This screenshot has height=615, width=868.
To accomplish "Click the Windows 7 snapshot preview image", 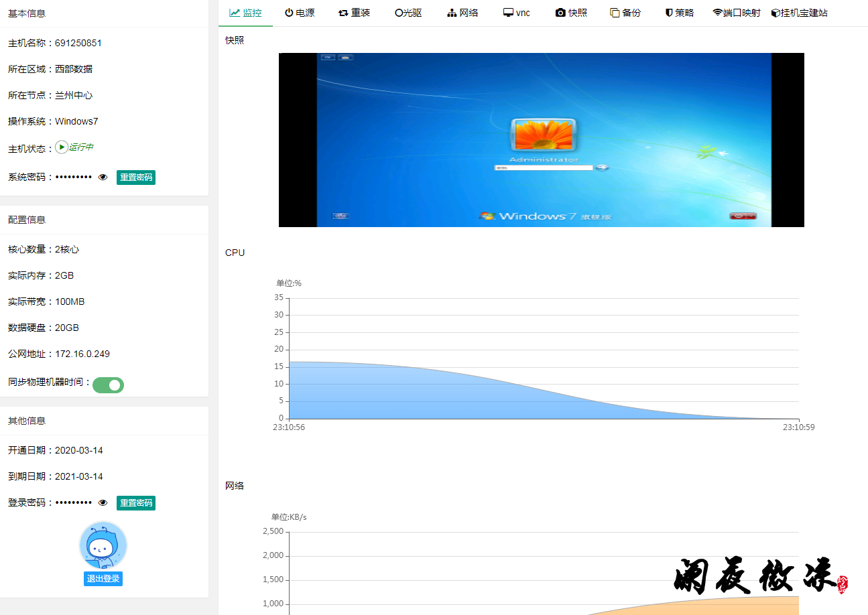I will tap(540, 140).
